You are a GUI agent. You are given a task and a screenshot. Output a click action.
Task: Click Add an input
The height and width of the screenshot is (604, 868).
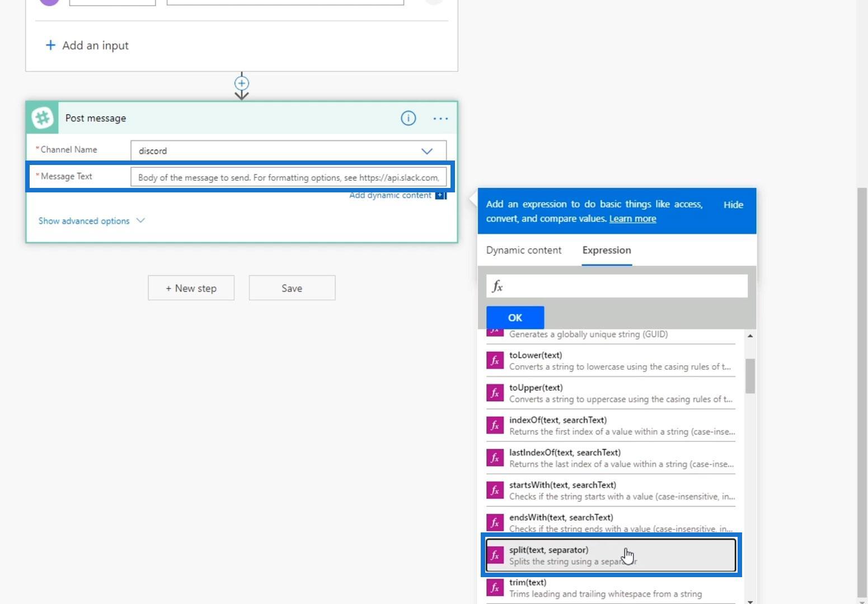87,45
